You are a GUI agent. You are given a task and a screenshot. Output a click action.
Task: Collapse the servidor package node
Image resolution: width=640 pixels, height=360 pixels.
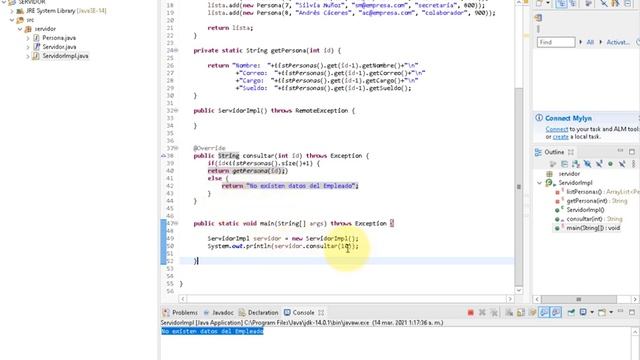point(20,29)
